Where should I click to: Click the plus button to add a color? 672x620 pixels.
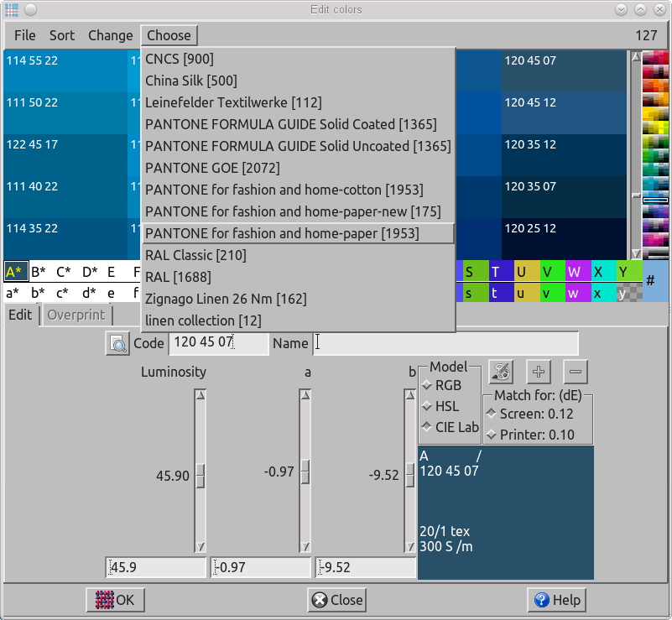pyautogui.click(x=539, y=372)
